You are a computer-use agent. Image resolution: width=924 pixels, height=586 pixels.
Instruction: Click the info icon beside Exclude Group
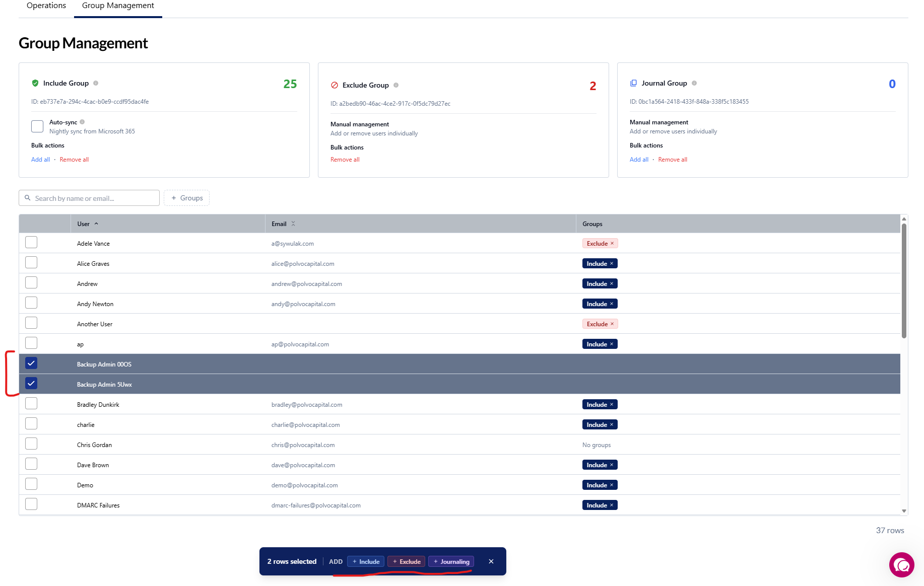click(x=396, y=85)
